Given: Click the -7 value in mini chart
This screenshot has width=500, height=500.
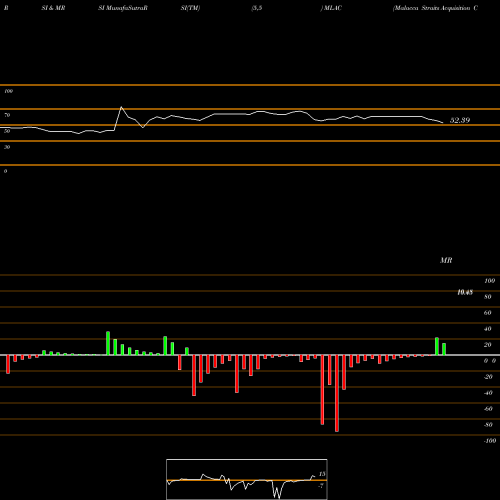Looking at the screenshot, I should [x=321, y=486].
